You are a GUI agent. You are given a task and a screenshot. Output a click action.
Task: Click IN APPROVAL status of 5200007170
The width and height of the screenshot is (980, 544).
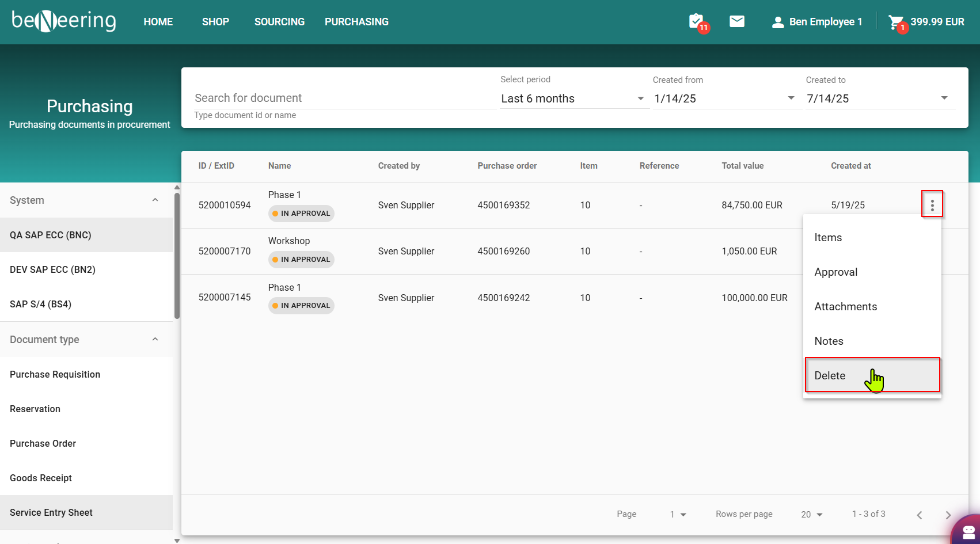click(x=301, y=260)
